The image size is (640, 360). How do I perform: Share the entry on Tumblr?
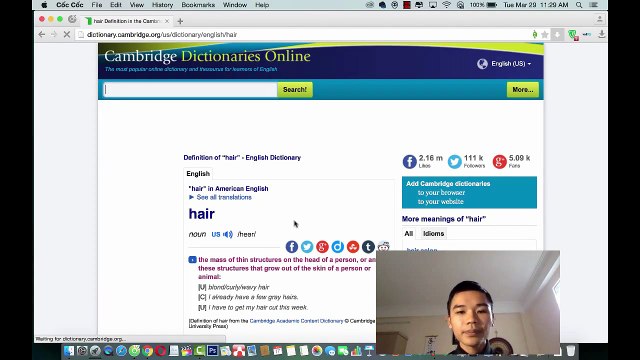click(x=368, y=247)
